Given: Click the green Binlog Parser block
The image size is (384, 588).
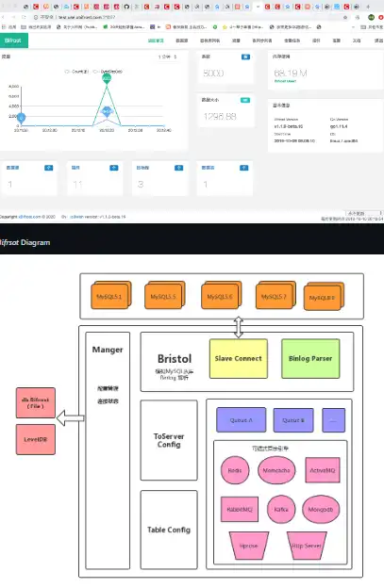Looking at the screenshot, I should [x=310, y=358].
